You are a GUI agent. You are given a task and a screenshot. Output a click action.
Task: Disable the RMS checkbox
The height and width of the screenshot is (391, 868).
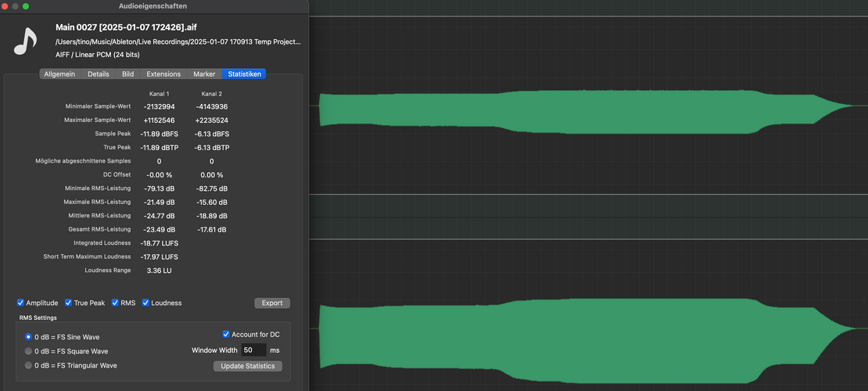[x=115, y=303]
